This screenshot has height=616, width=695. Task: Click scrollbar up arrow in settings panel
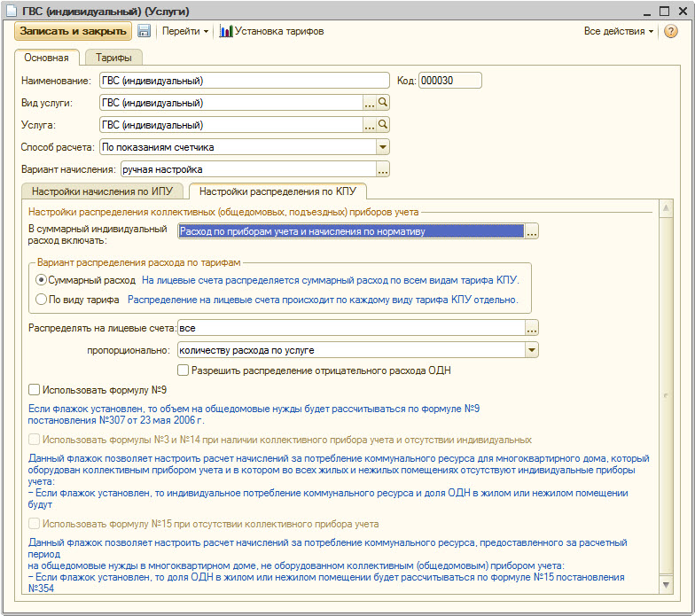point(666,208)
